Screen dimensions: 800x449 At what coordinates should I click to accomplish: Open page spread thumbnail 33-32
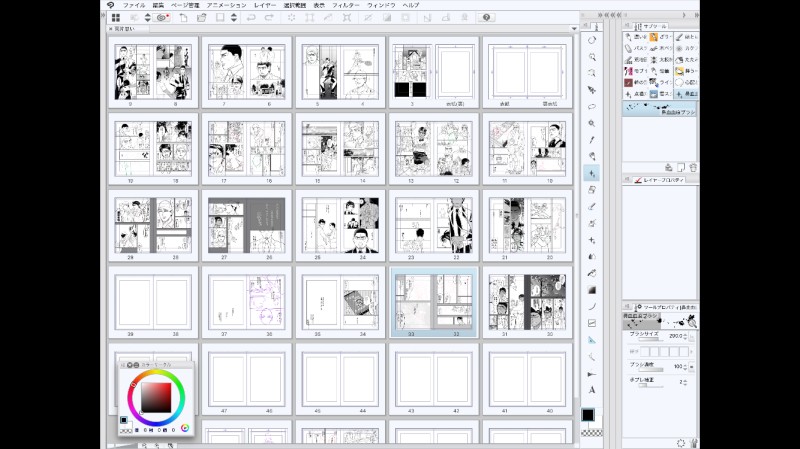pyautogui.click(x=434, y=302)
